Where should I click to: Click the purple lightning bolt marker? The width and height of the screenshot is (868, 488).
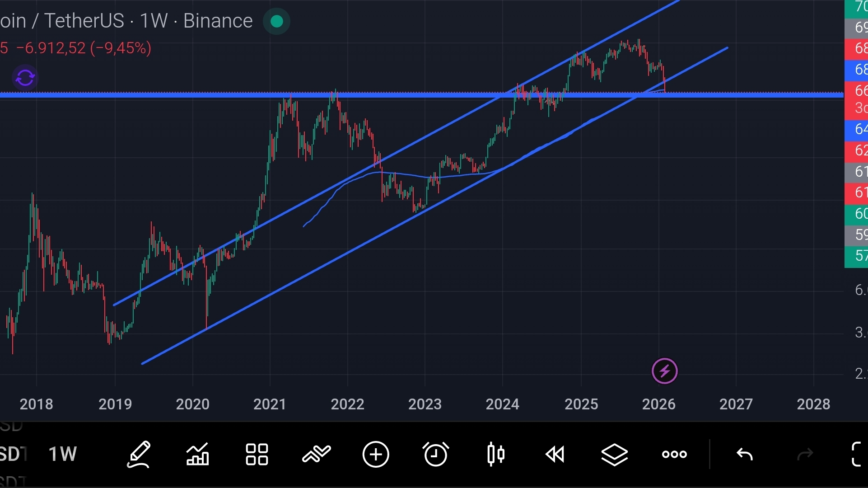664,371
